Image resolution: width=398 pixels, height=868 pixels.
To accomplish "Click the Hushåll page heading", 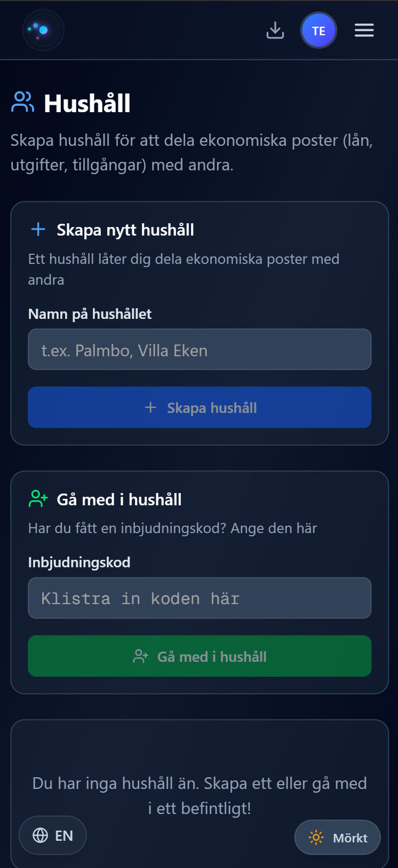I will pyautogui.click(x=87, y=103).
